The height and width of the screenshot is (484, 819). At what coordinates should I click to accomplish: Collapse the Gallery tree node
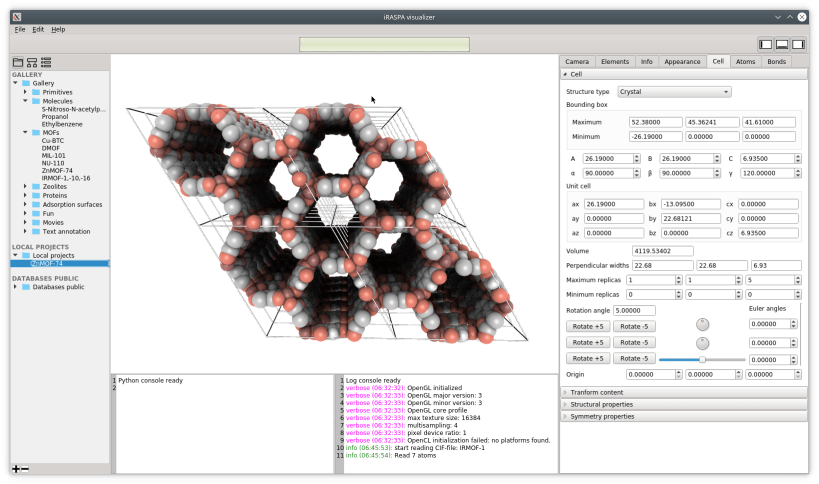tap(15, 83)
